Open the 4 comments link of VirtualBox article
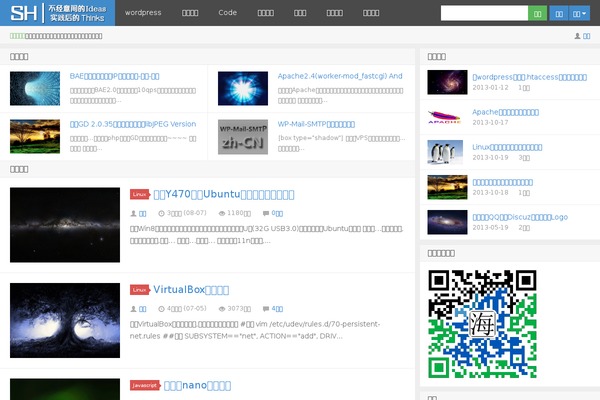Viewport: 600px width, 400px height. coord(277,309)
